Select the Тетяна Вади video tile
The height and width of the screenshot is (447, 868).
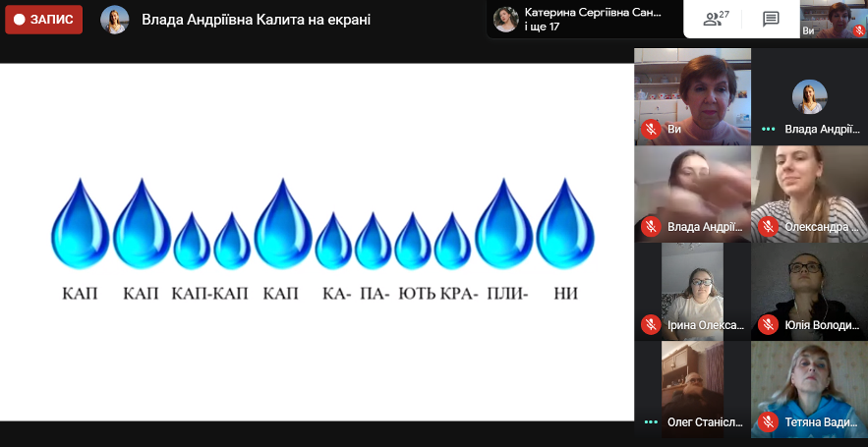click(x=809, y=389)
